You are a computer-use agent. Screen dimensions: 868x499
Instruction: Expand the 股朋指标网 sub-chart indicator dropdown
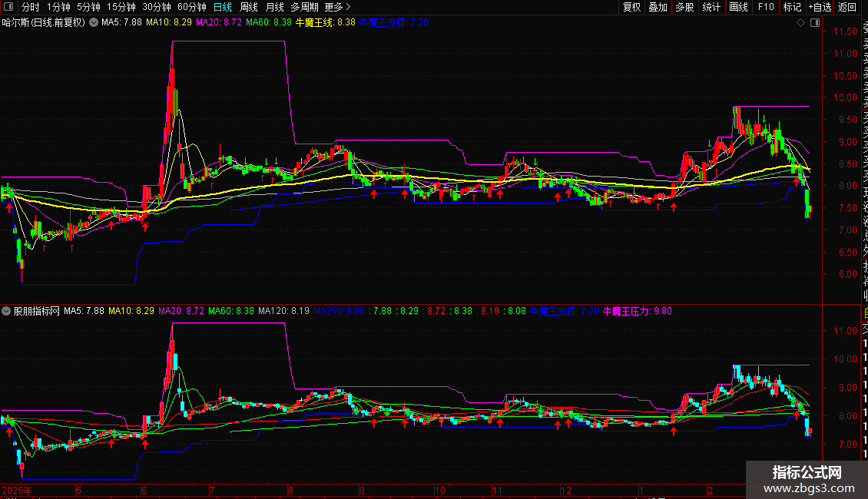pos(7,311)
